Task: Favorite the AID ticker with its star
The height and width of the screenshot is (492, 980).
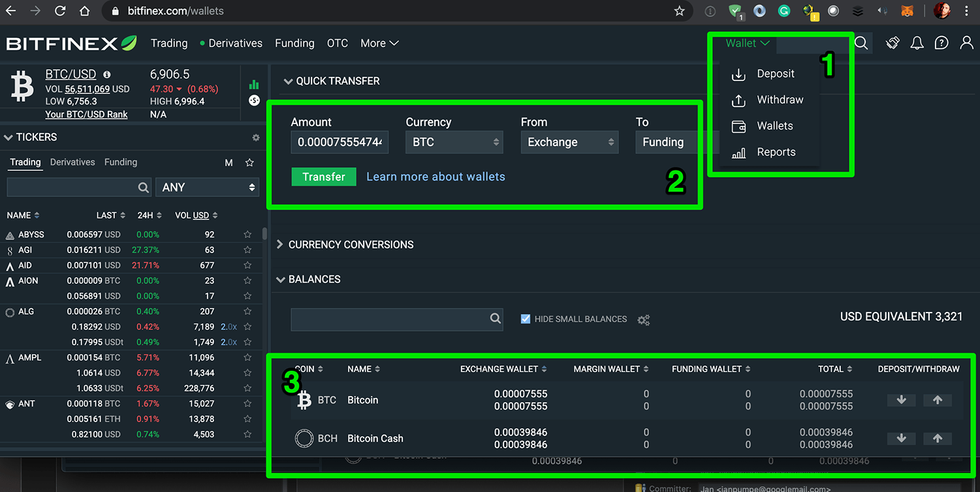Action: click(247, 266)
